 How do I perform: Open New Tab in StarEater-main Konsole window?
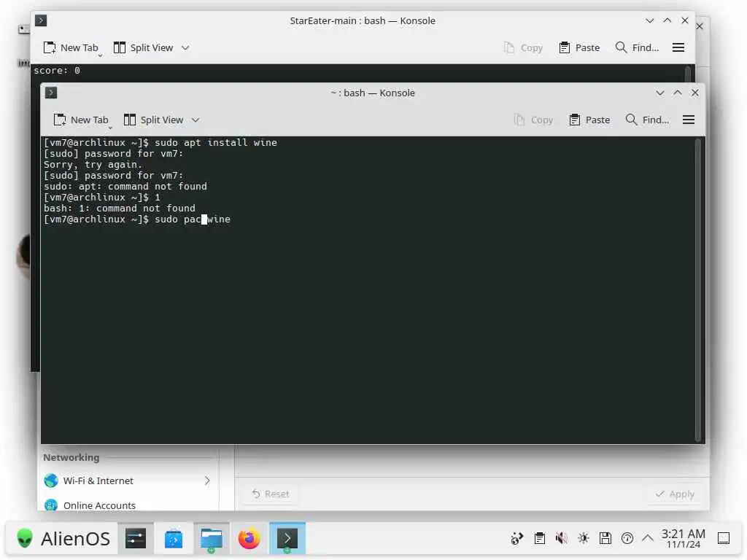click(71, 47)
